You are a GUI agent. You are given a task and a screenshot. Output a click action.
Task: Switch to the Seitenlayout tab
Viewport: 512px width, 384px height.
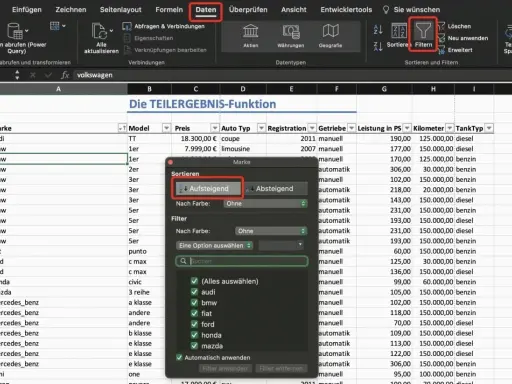pyautogui.click(x=121, y=10)
